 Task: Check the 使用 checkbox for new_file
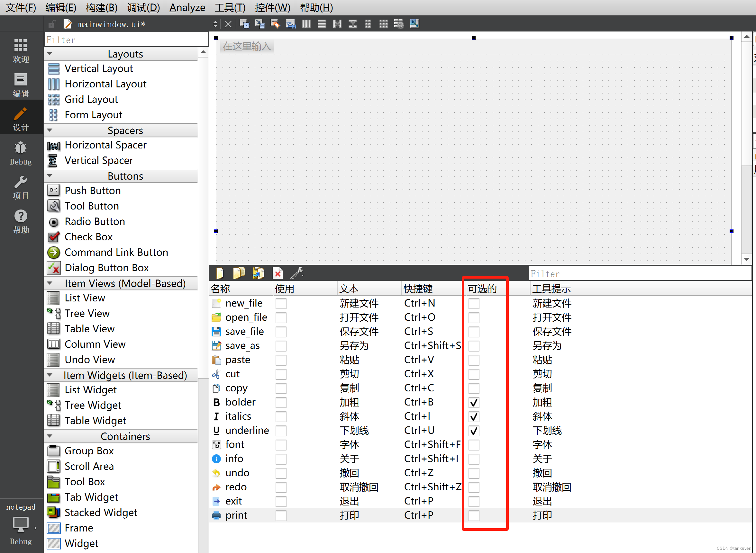(x=281, y=303)
